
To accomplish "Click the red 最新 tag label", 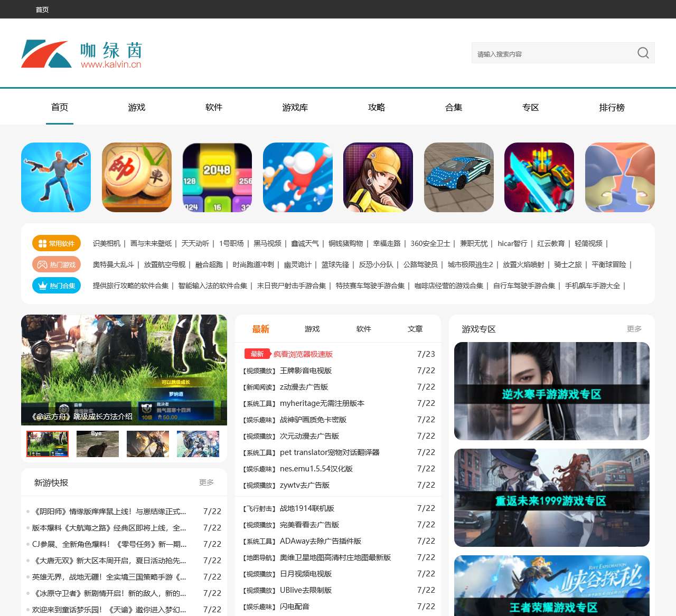I will (x=257, y=354).
